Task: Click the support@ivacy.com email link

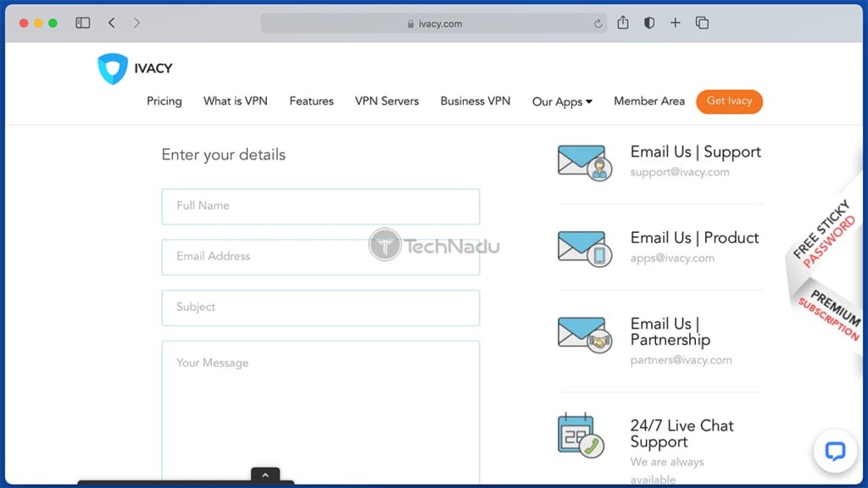Action: 680,172
